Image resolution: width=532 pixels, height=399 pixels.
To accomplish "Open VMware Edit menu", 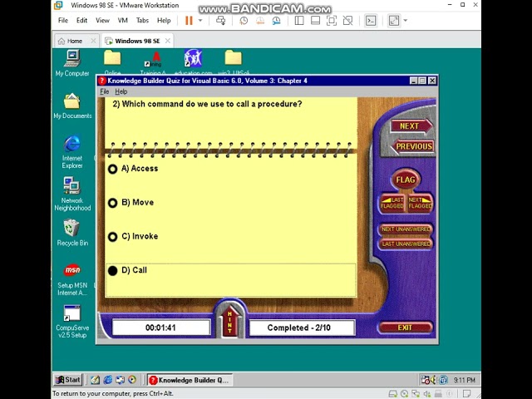I will [x=81, y=20].
